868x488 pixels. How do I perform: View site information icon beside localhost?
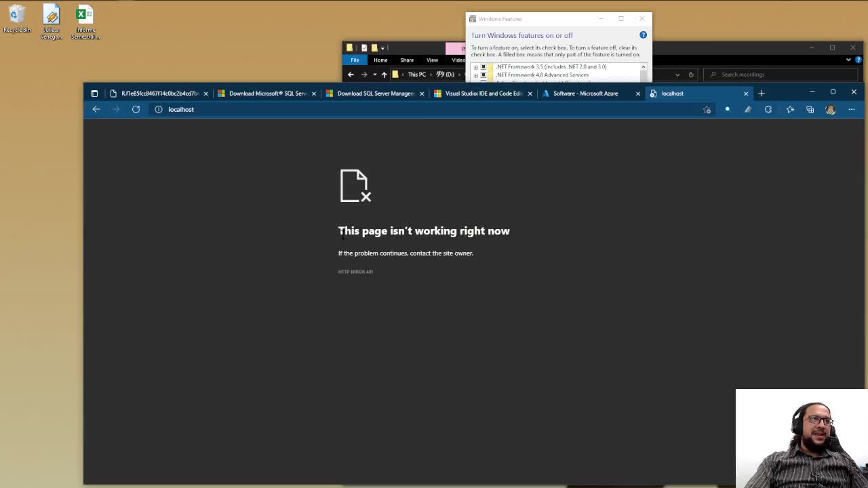(x=159, y=109)
